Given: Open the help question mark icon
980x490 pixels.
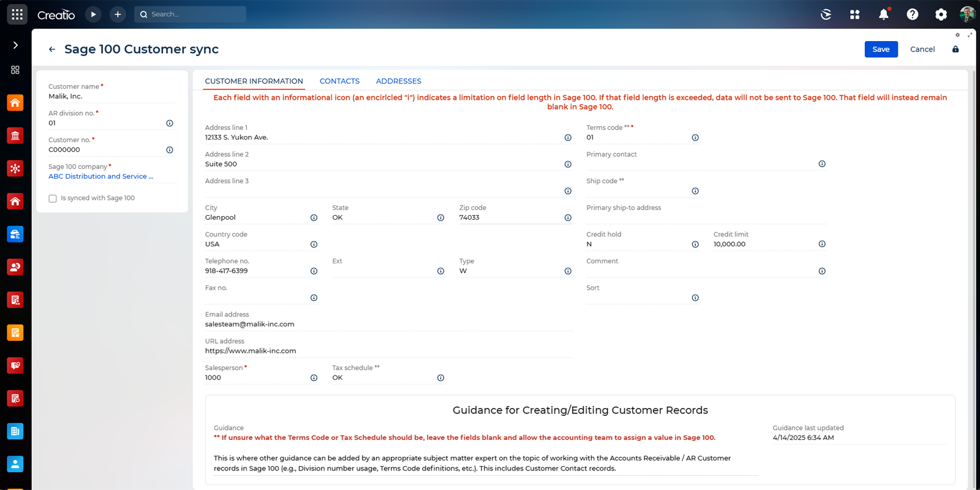Looking at the screenshot, I should coord(912,14).
